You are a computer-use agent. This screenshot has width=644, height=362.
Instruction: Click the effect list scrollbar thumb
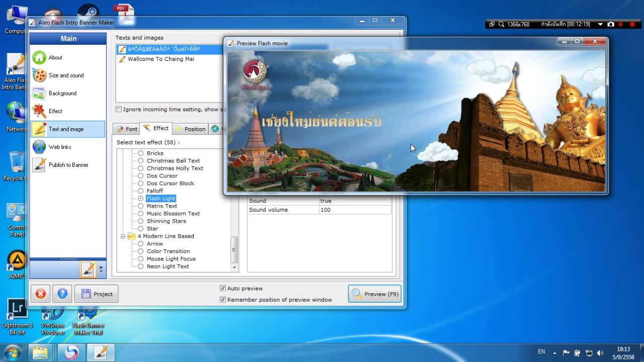(x=234, y=250)
